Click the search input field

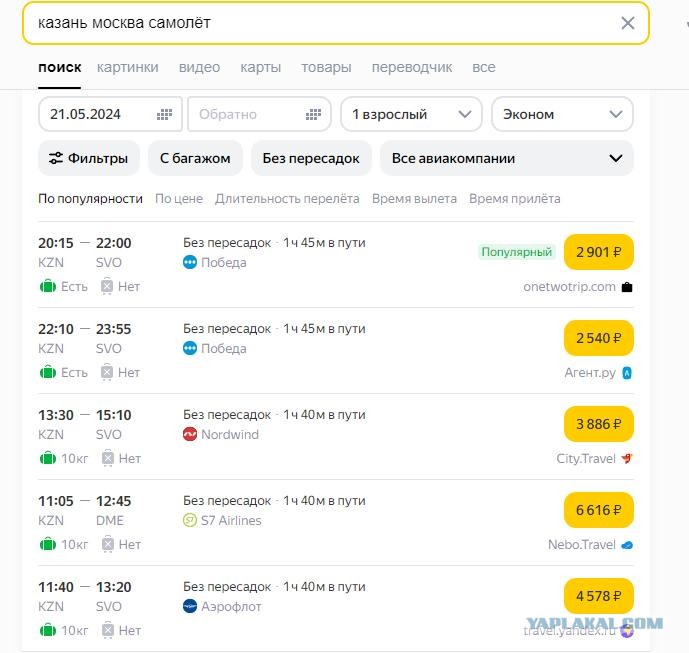point(325,23)
